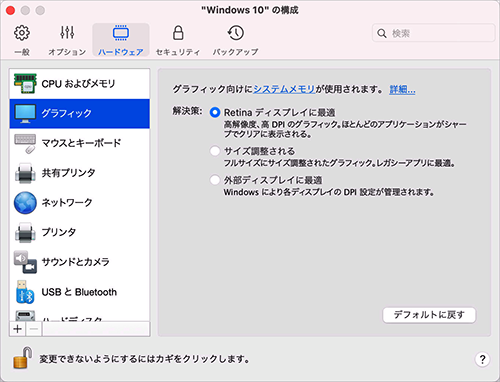The width and height of the screenshot is (500, 382).
Task: Select CPU およびメモリ in sidebar
Action: tap(80, 84)
